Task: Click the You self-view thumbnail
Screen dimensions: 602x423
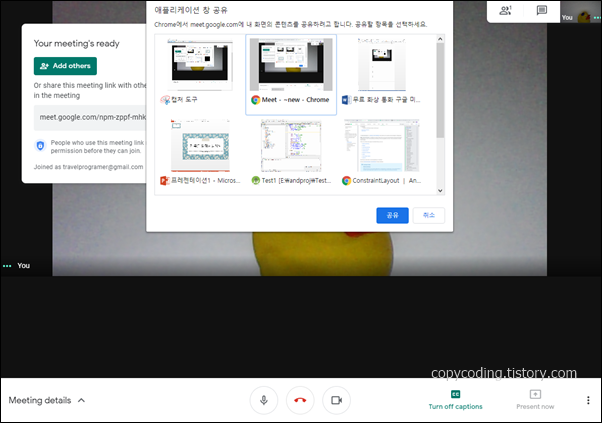Action: pyautogui.click(x=580, y=12)
